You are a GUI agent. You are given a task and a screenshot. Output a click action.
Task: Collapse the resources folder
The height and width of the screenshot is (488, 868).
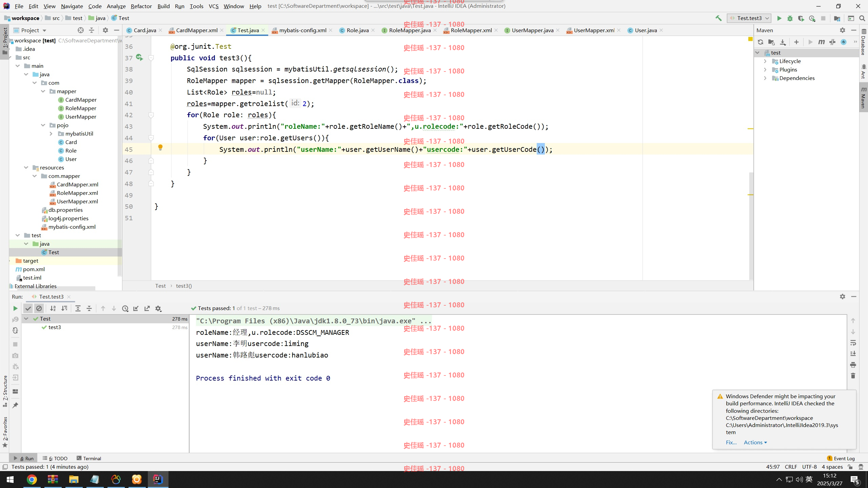pos(26,167)
